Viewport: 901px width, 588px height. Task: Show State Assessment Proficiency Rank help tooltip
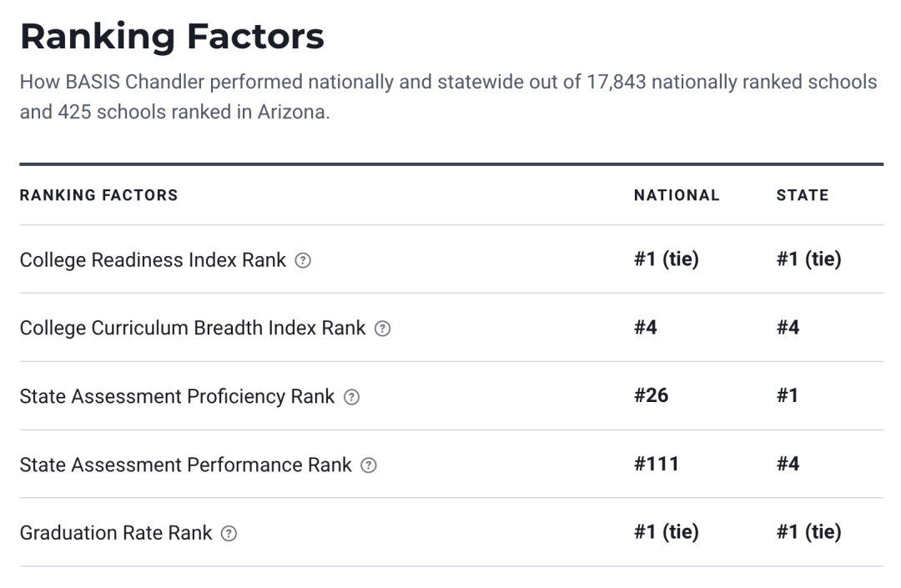(x=352, y=397)
